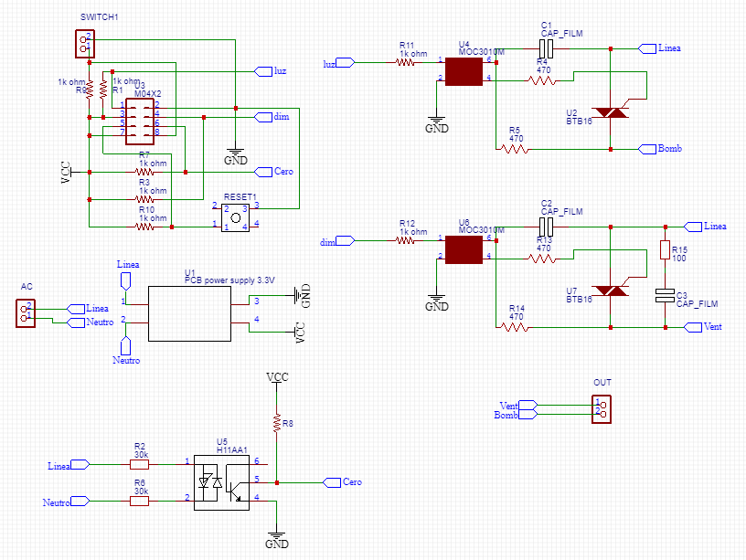Select the U2 BTB16 triac symbol
The width and height of the screenshot is (746, 560).
pos(611,112)
